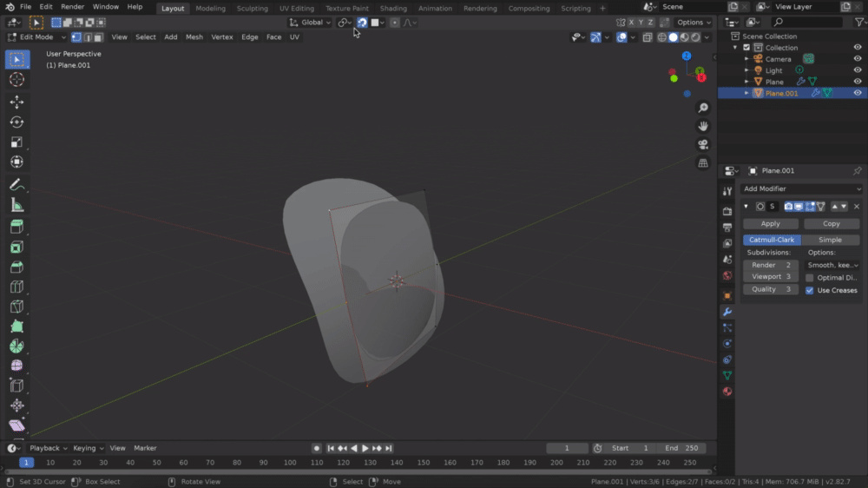The width and height of the screenshot is (868, 488).
Task: Switch to the Sculpting workspace tab
Action: point(253,9)
